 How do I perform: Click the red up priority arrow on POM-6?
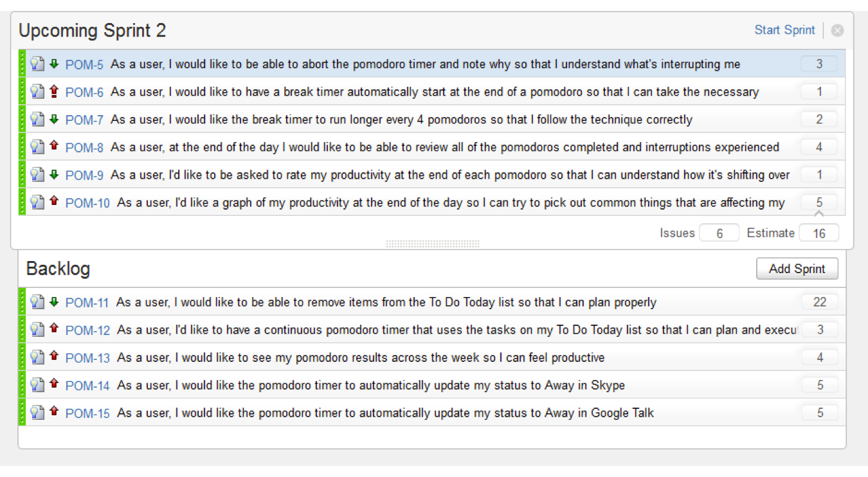tap(54, 91)
